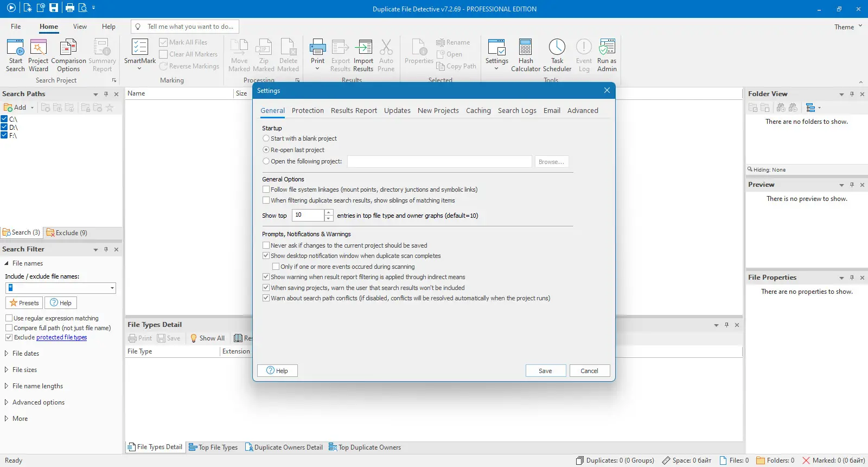This screenshot has height=467, width=868.
Task: Close the Settings dialog with X
Action: click(x=607, y=90)
